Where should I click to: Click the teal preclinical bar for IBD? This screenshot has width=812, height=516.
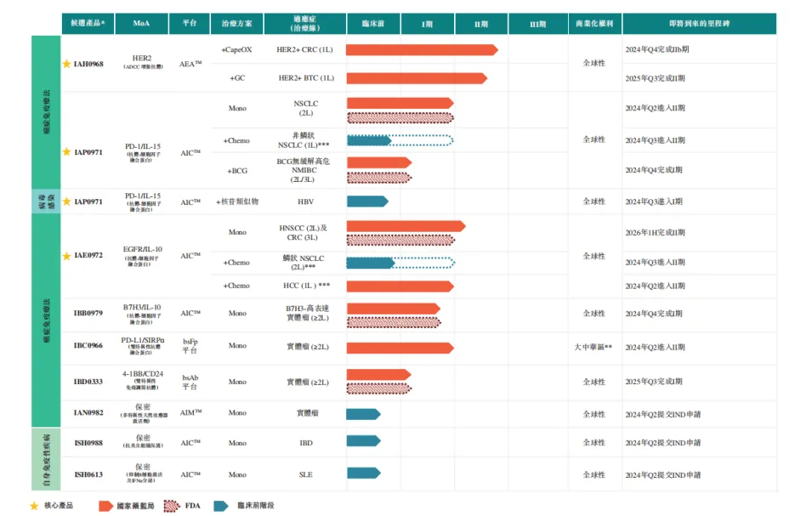click(363, 442)
